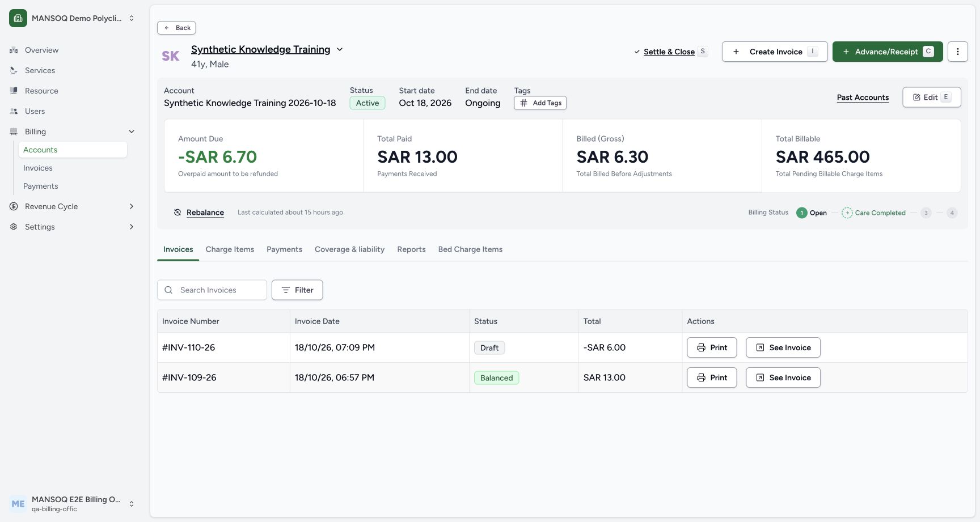Expand the Settings menu chevron

(x=132, y=227)
